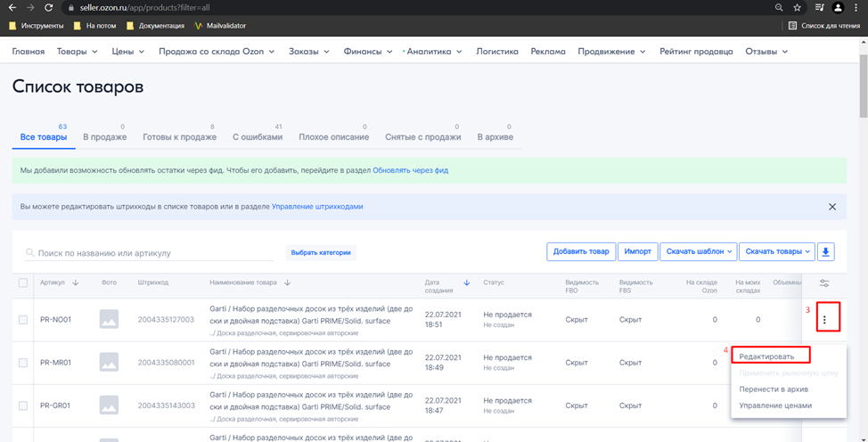Switch to В продаже tab
This screenshot has height=442, width=868.
pyautogui.click(x=104, y=137)
